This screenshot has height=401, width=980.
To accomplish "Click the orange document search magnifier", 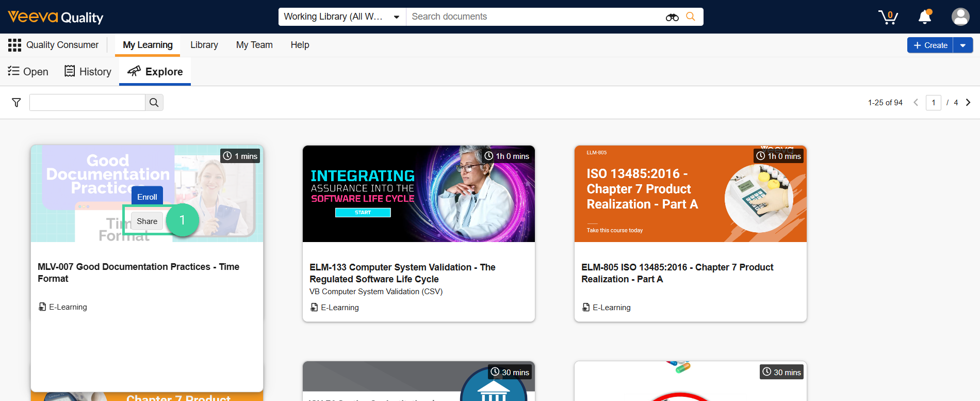I will 691,17.
